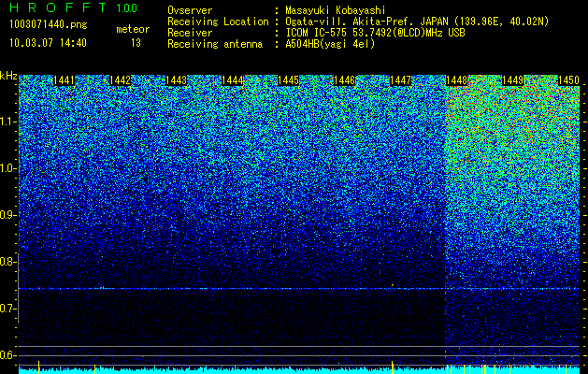Click the 1450 time marker

point(569,80)
